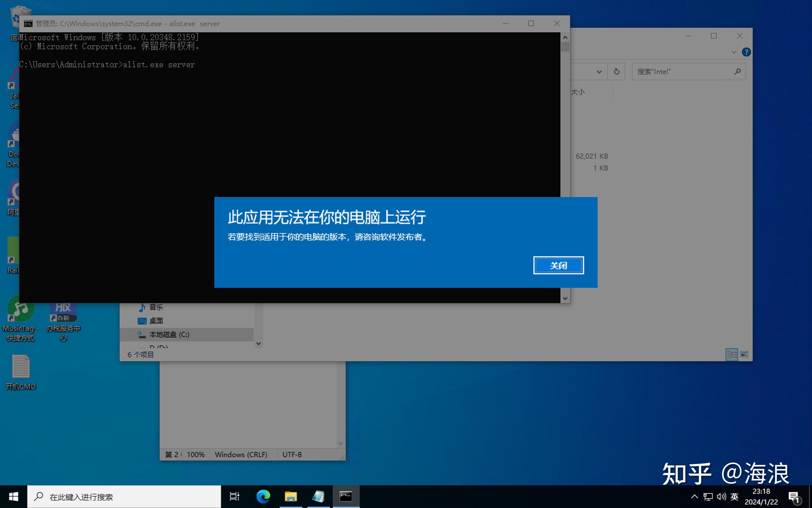Click UTF-8 in Notepad status bar
This screenshot has height=508, width=812.
click(292, 455)
